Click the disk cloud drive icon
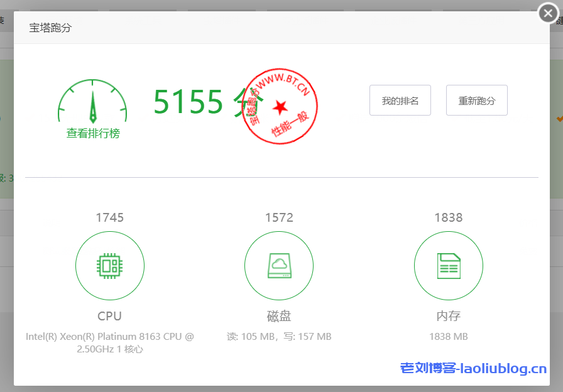 279,266
